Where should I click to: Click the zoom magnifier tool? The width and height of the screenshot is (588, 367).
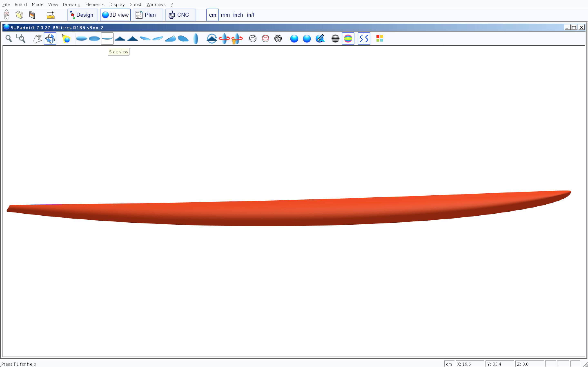click(x=9, y=39)
